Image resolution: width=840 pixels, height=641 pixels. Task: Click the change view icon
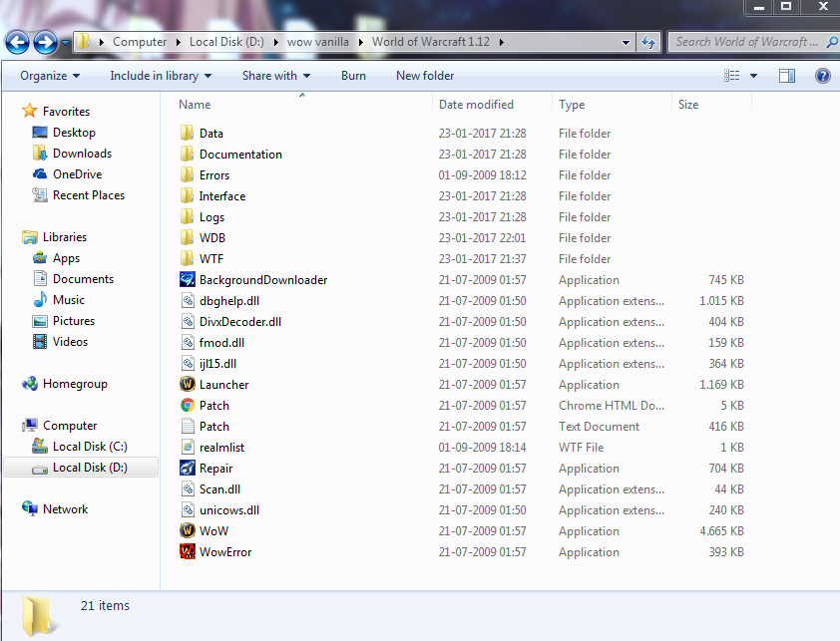point(732,76)
